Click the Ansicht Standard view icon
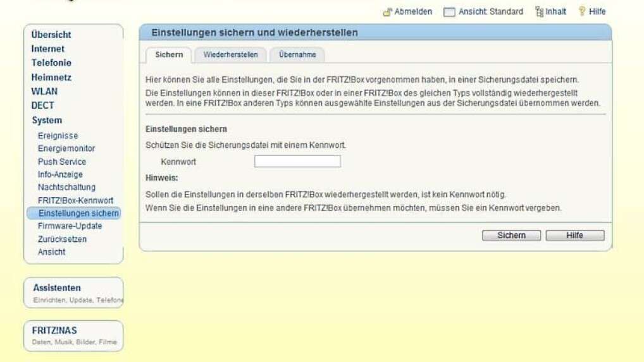 449,12
